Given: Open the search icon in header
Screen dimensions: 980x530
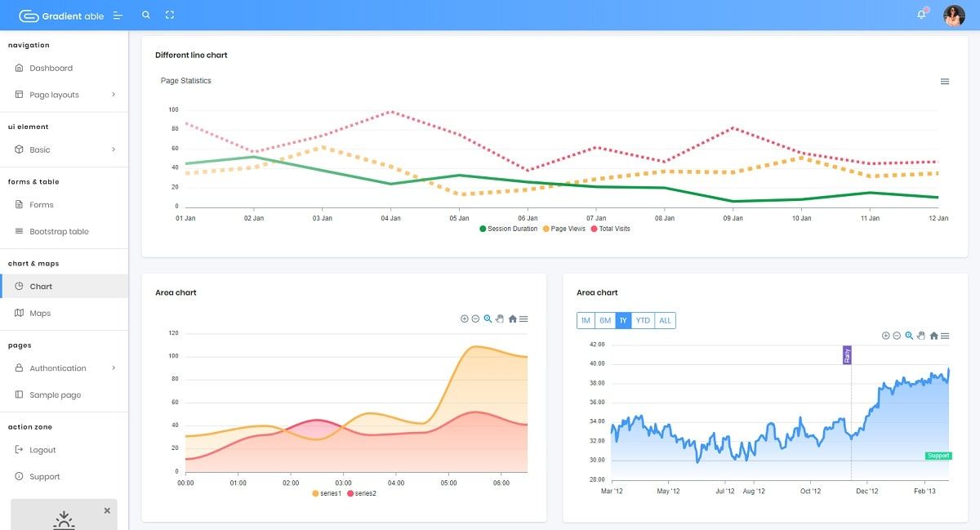Looking at the screenshot, I should pos(146,15).
